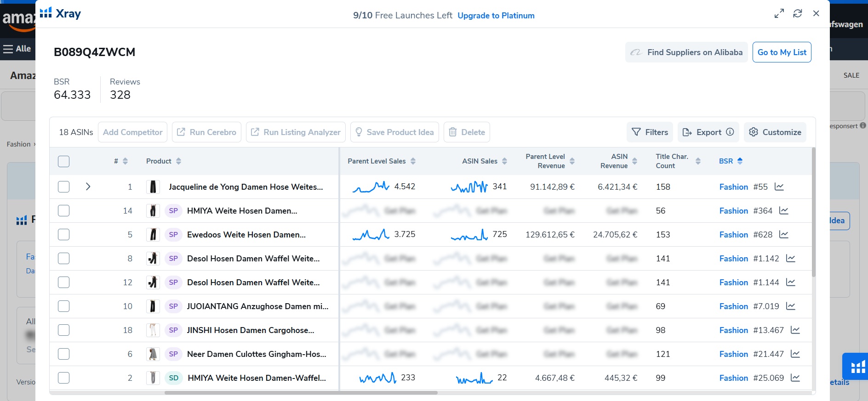
Task: Open the Filters panel
Action: point(650,132)
